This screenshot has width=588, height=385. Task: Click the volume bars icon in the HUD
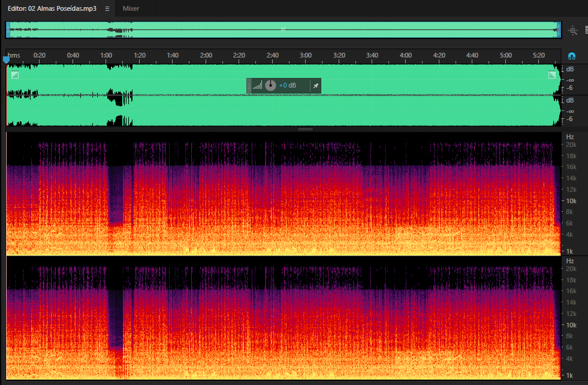pos(257,86)
